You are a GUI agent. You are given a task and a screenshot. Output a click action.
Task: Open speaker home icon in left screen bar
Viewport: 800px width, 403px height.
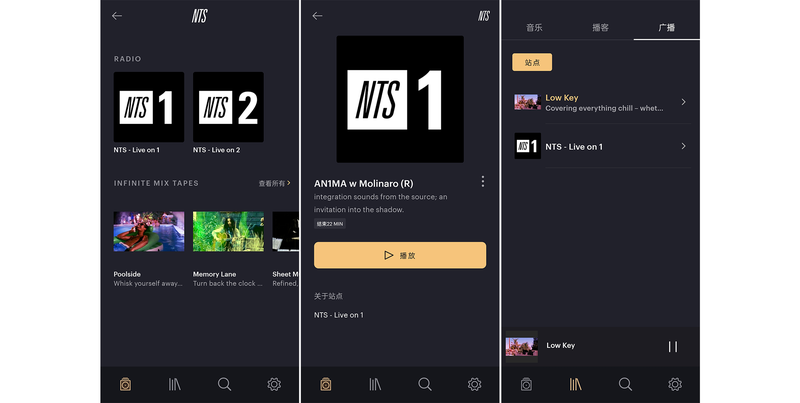[126, 384]
